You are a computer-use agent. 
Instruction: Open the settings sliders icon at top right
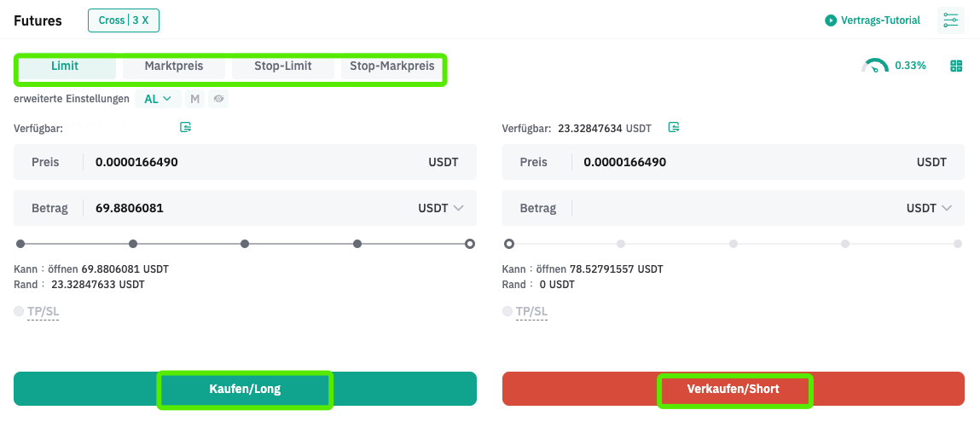point(950,20)
